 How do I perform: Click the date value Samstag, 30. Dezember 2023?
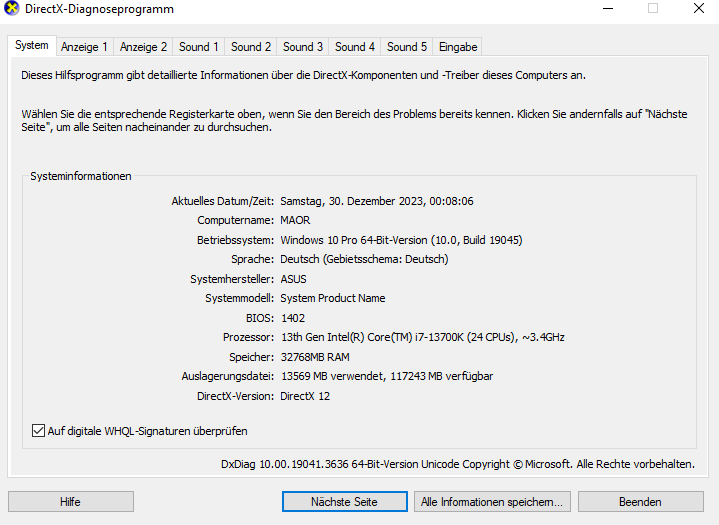tap(376, 201)
